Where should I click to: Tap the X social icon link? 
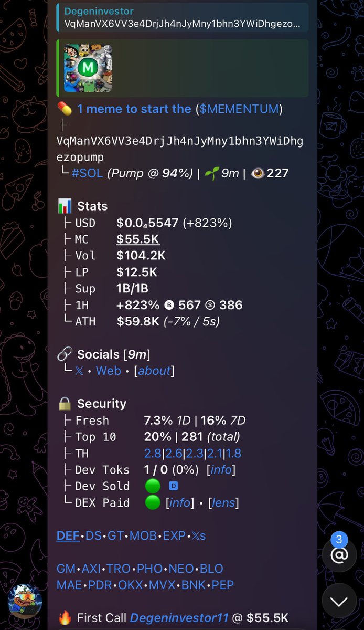point(79,371)
